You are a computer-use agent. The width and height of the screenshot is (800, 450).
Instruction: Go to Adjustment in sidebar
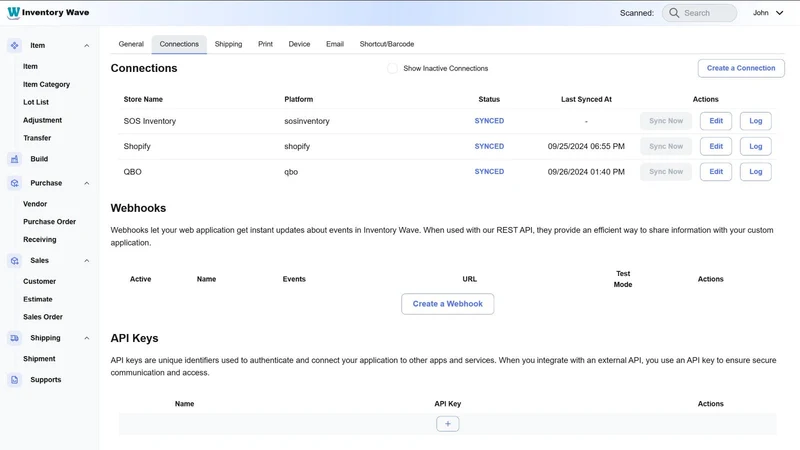(42, 120)
